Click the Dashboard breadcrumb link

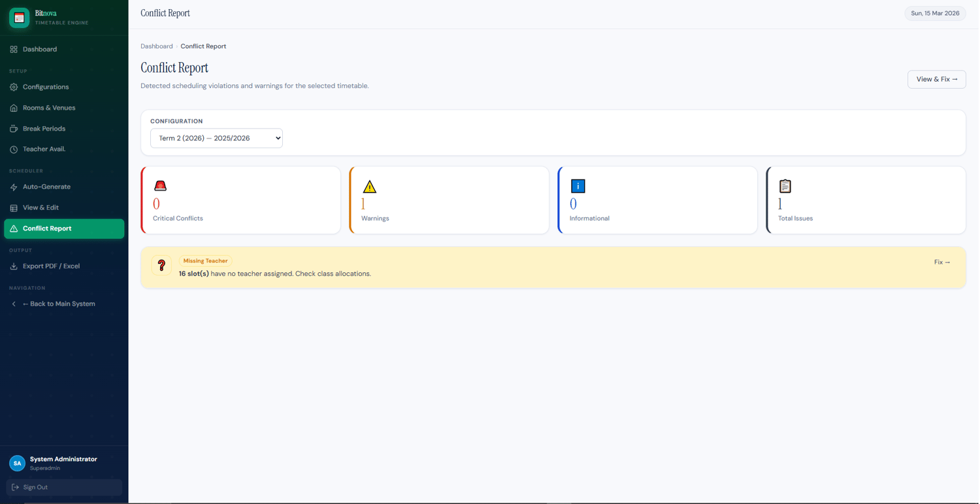coord(157,46)
